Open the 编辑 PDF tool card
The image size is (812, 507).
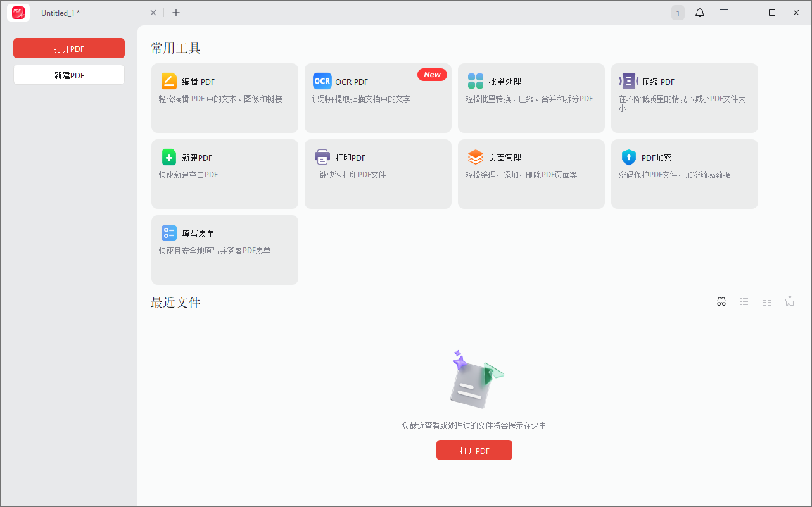(225, 98)
